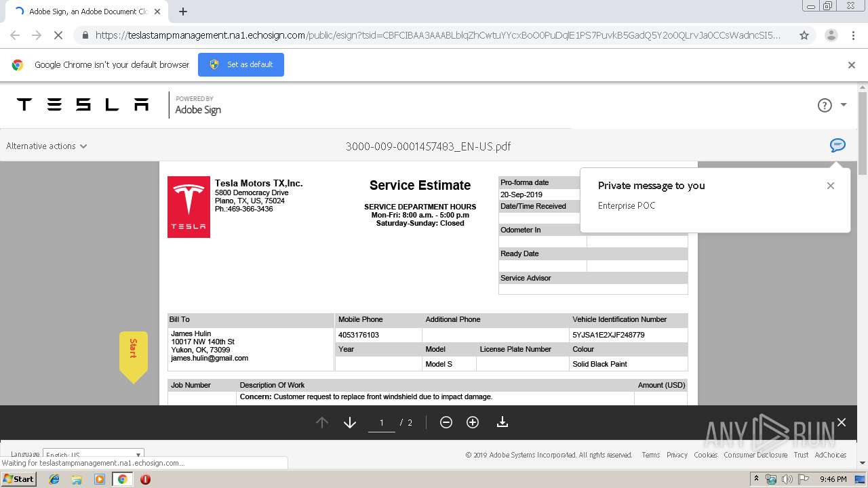
Task: Open the red security app taskbar icon
Action: click(145, 479)
